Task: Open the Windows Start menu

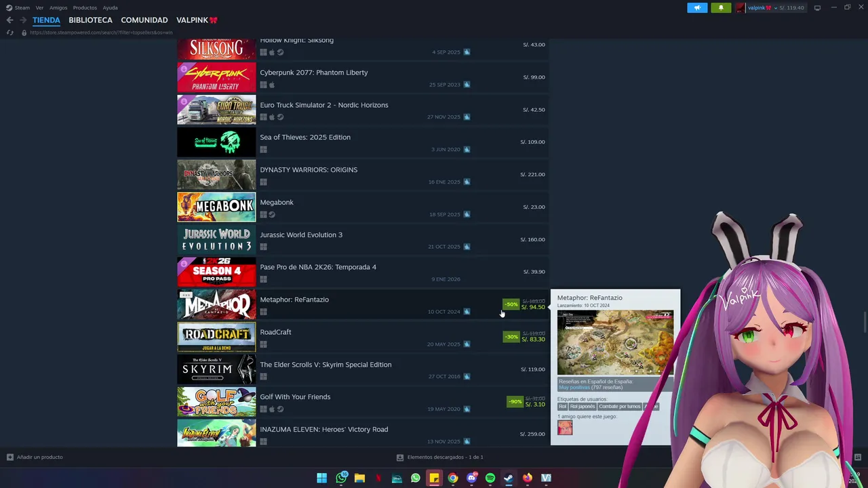Action: (x=321, y=478)
